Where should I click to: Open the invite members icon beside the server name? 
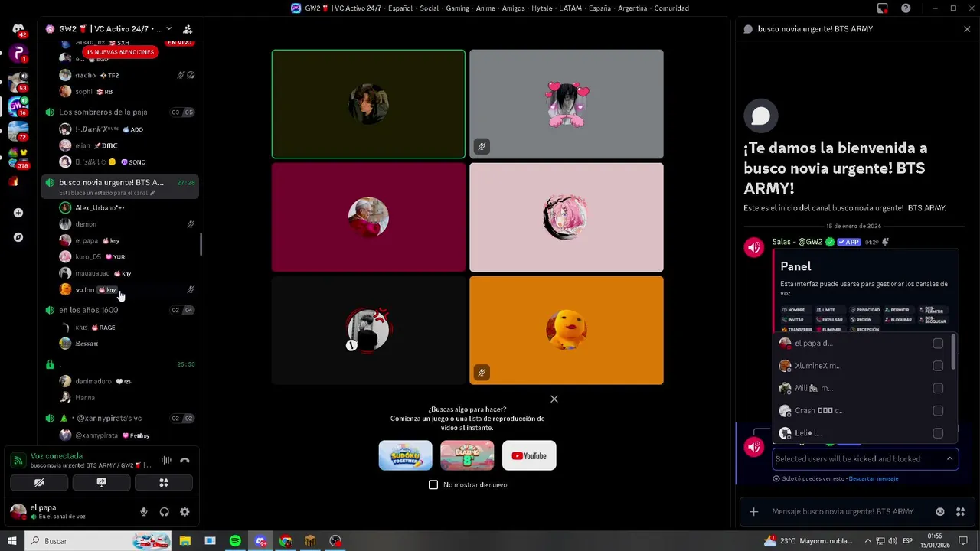tap(187, 29)
